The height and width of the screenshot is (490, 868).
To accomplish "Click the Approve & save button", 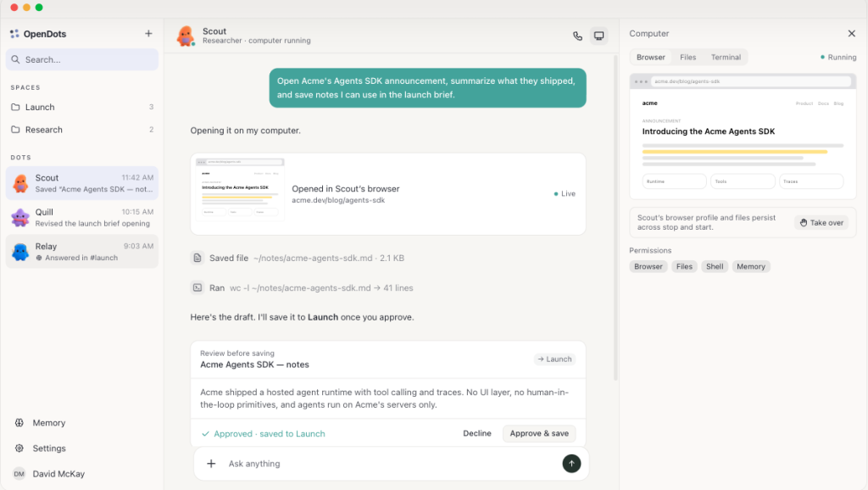I will 539,433.
